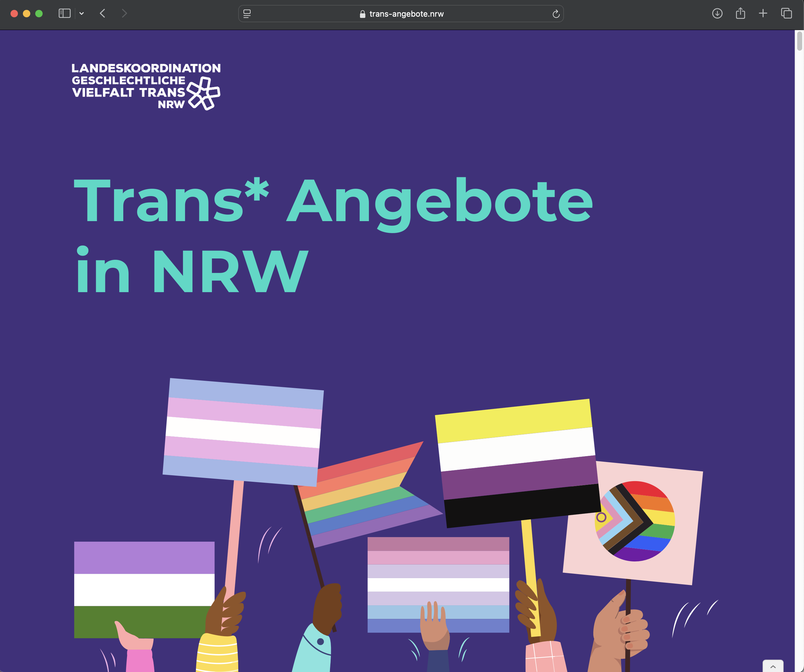Open a new tab

[x=763, y=13]
